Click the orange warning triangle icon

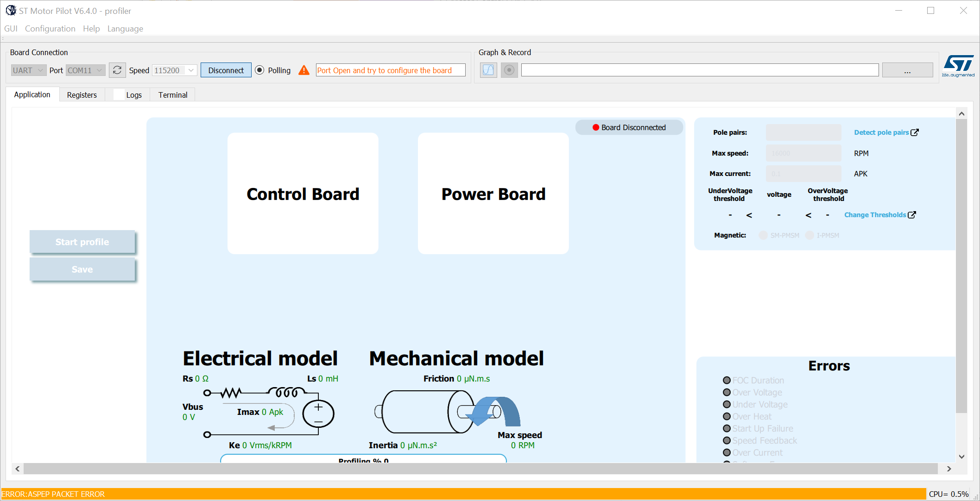pyautogui.click(x=303, y=70)
